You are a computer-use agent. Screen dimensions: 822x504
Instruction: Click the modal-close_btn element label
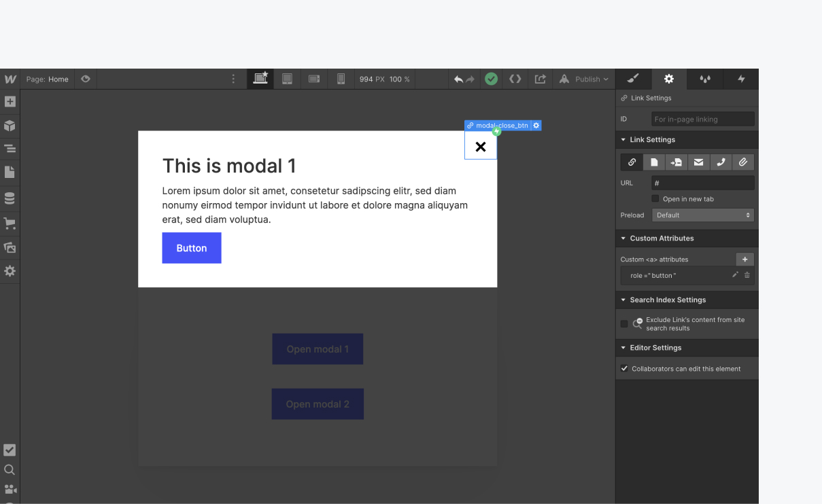[501, 126]
